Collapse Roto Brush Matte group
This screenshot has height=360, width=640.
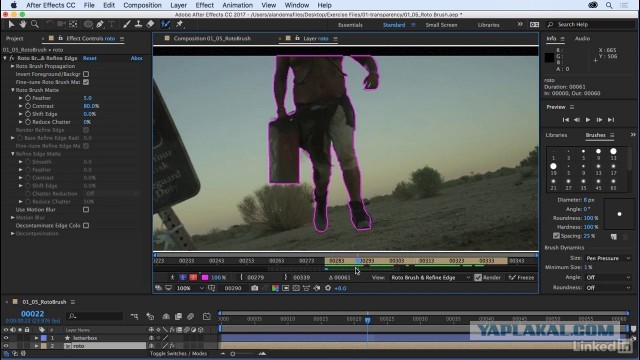pyautogui.click(x=13, y=90)
